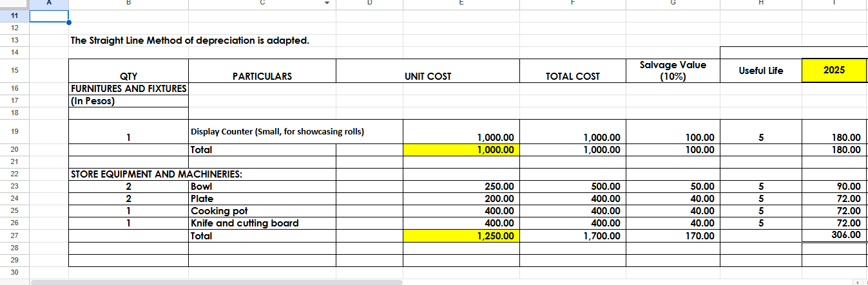868x285 pixels.
Task: Click the FURNITURES AND FIXTURES cell
Action: [x=128, y=88]
